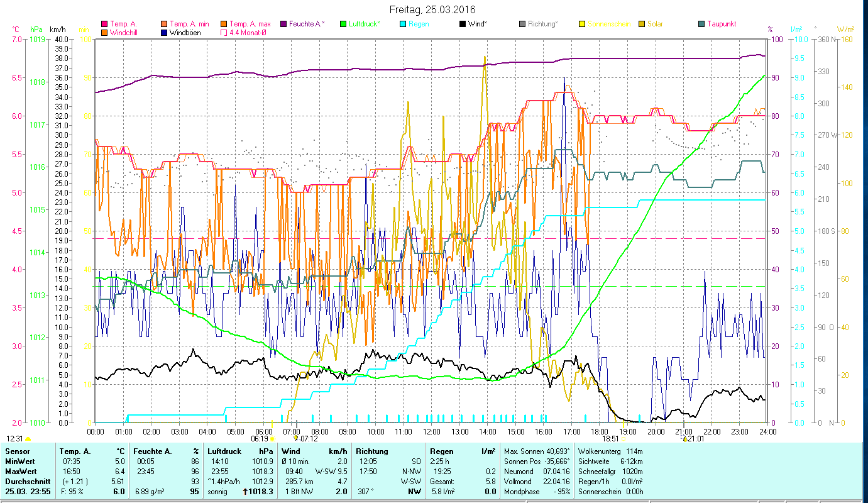The width and height of the screenshot is (868, 503).
Task: Click the 'Durchschnitt' row label
Action: (x=26, y=482)
